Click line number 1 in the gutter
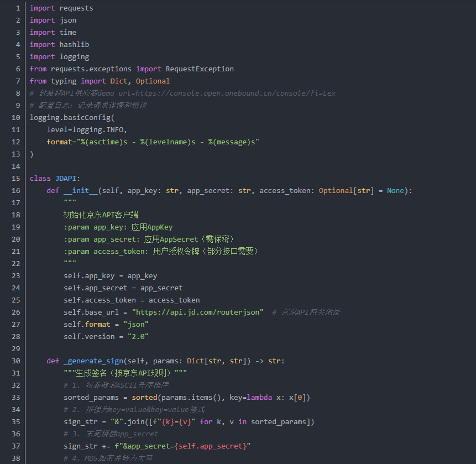Viewport: 476px width, 464px height. click(17, 8)
